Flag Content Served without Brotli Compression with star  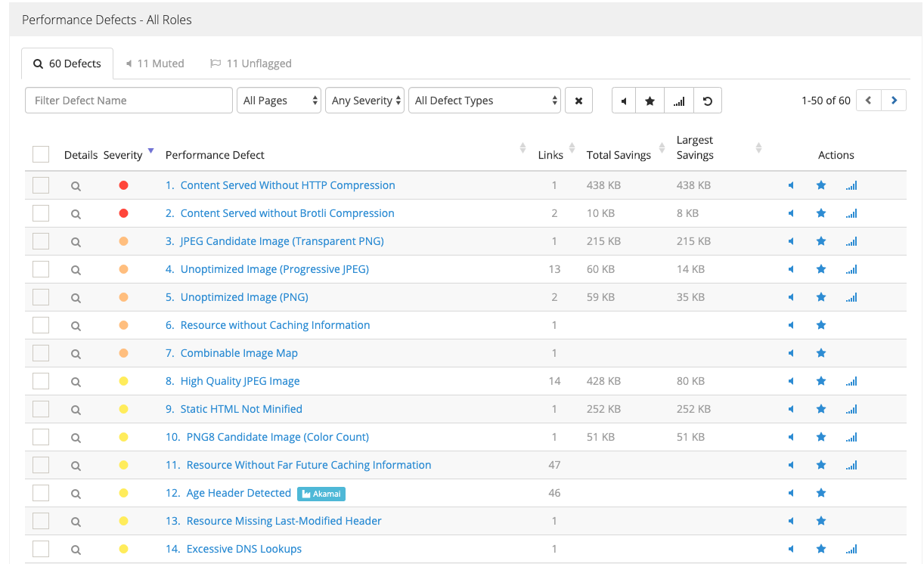[x=821, y=213]
